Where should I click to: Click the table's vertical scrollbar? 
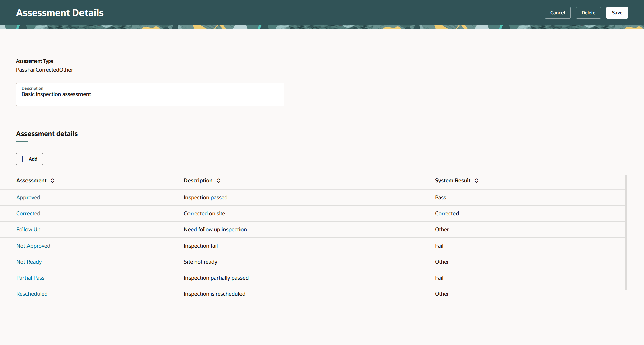(626, 232)
